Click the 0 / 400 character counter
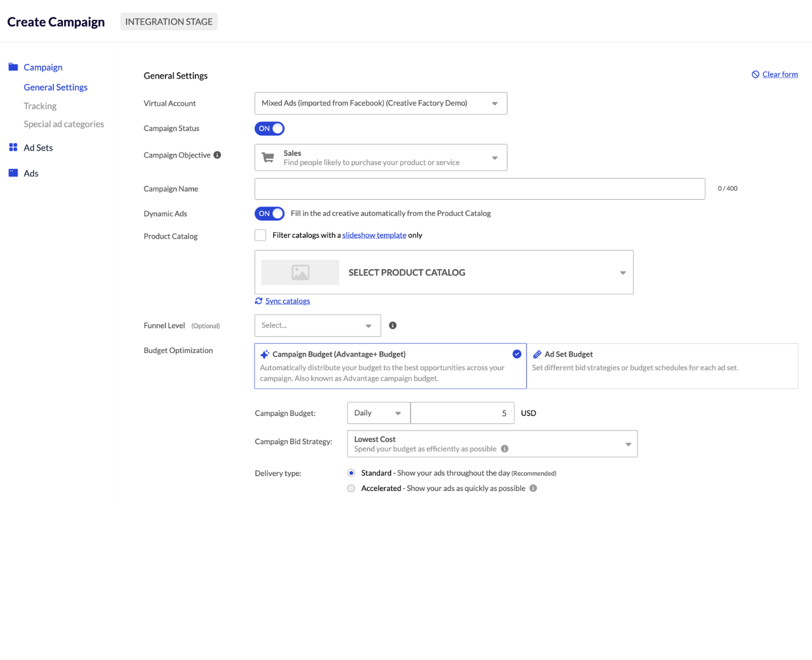 [x=728, y=188]
